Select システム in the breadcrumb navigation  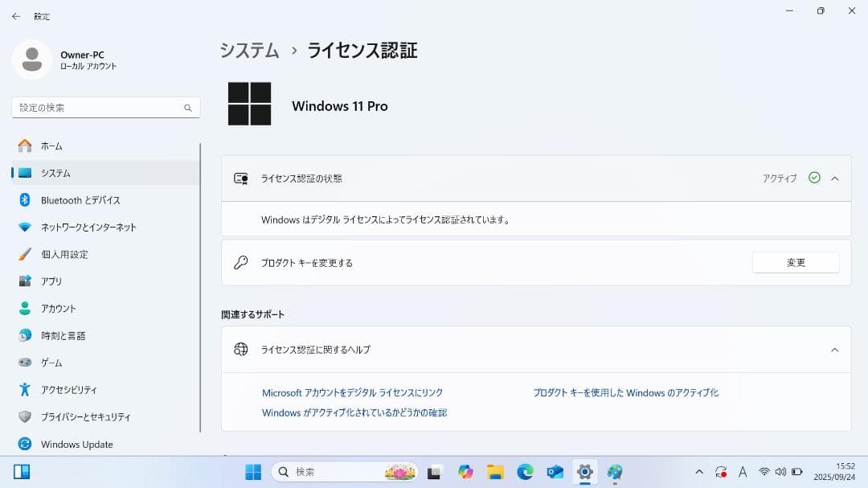(x=248, y=50)
